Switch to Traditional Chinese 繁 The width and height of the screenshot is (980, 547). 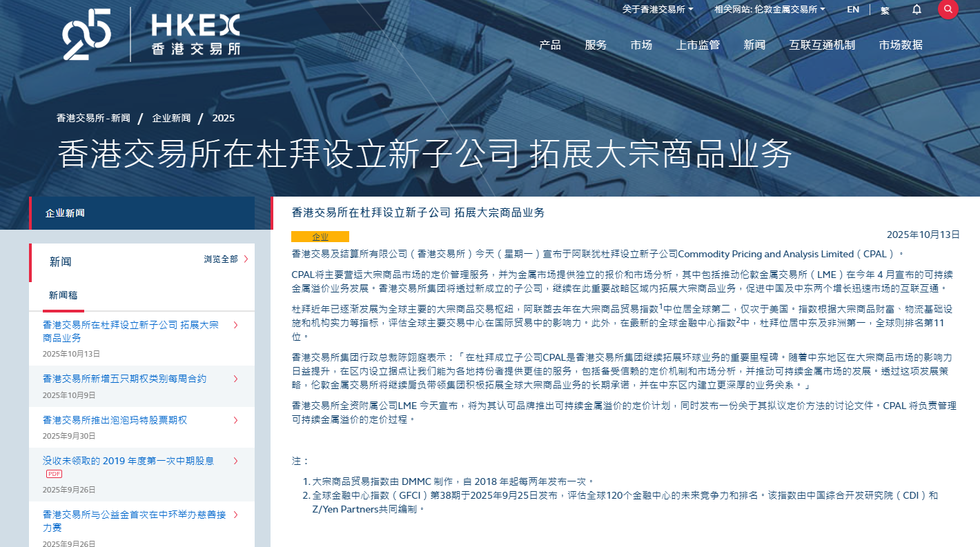pos(885,10)
